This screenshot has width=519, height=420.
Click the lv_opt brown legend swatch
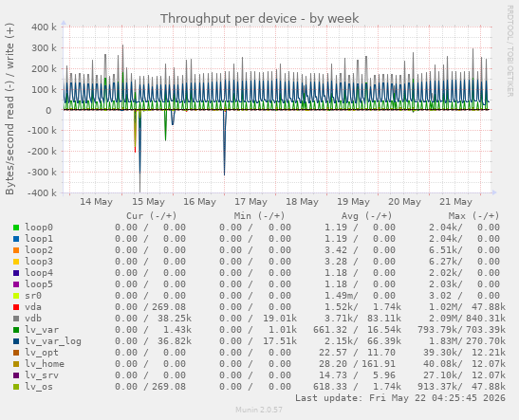16,353
